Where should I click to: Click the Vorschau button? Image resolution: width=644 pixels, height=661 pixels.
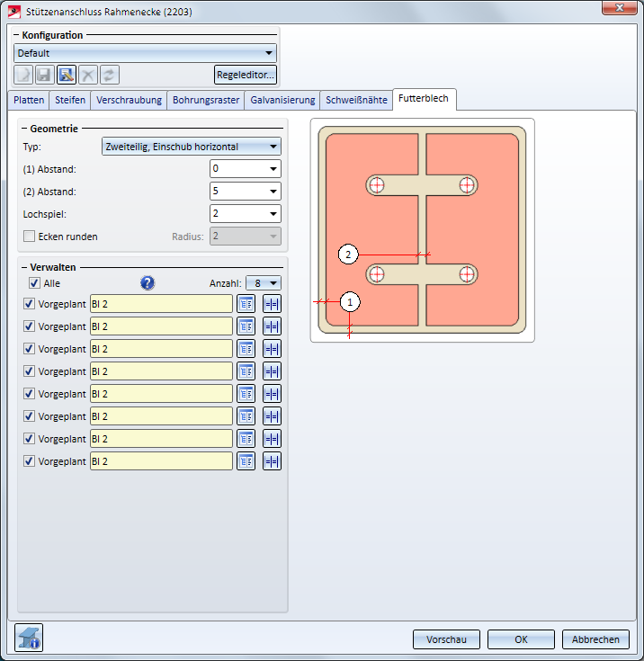point(446,639)
